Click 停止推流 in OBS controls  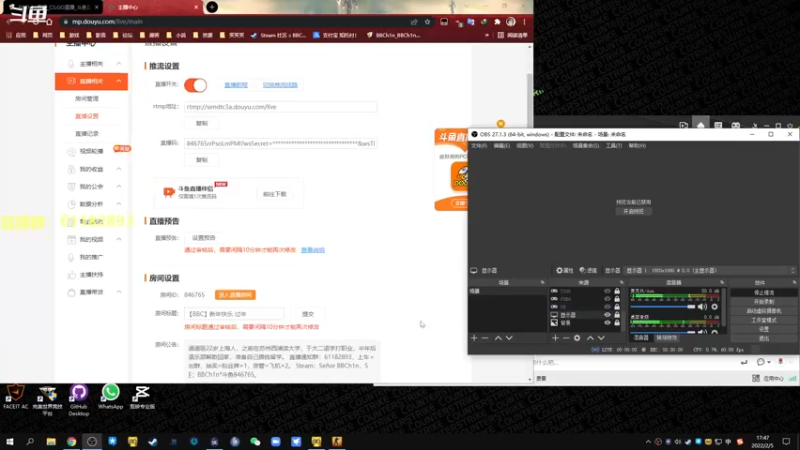(764, 292)
